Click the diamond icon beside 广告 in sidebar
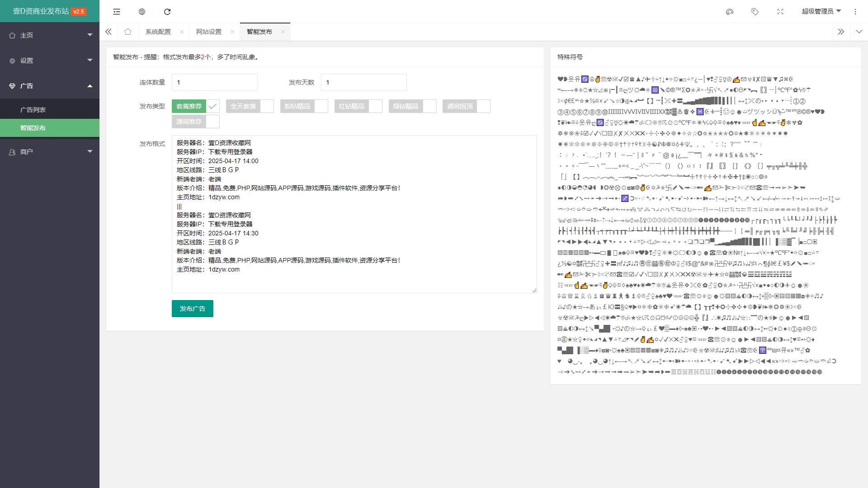The image size is (868, 488). pyautogui.click(x=12, y=86)
